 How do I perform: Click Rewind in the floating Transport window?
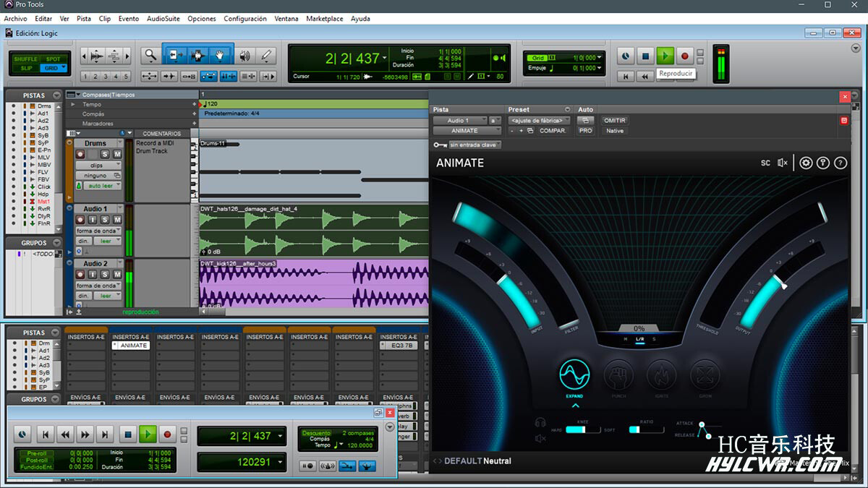[x=65, y=435]
